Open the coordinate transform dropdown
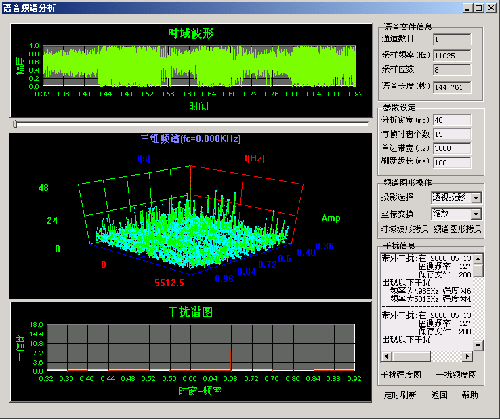This screenshot has width=500, height=419. coord(476,214)
